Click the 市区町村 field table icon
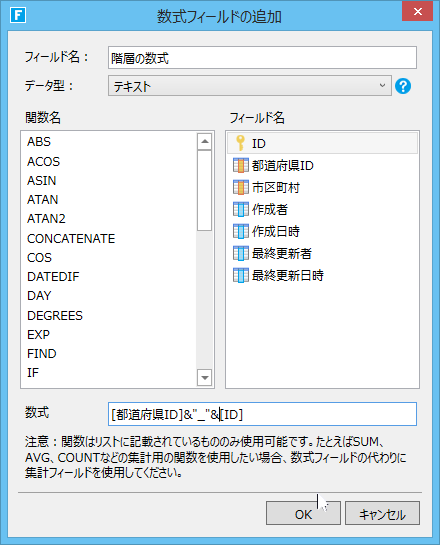 point(241,187)
